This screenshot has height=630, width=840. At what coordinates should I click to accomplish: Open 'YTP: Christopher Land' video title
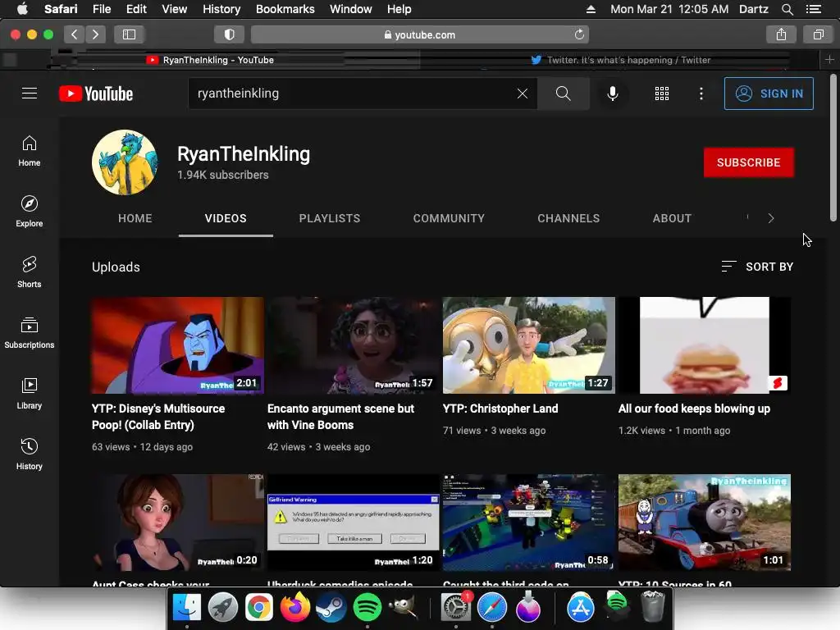[x=500, y=409]
